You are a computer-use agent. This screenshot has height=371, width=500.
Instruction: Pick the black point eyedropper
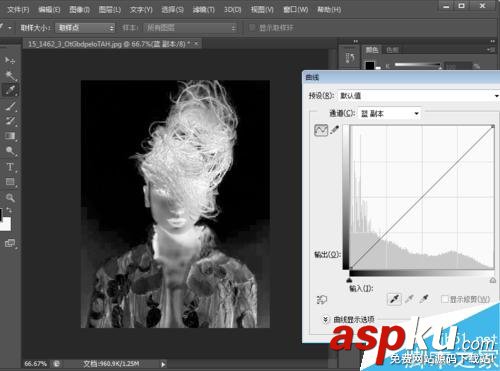(x=394, y=299)
